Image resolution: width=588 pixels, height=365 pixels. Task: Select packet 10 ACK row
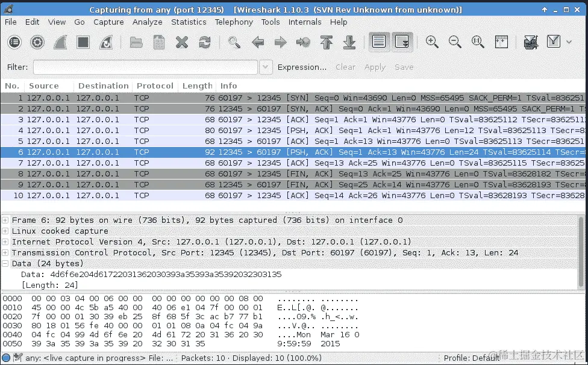(x=293, y=196)
